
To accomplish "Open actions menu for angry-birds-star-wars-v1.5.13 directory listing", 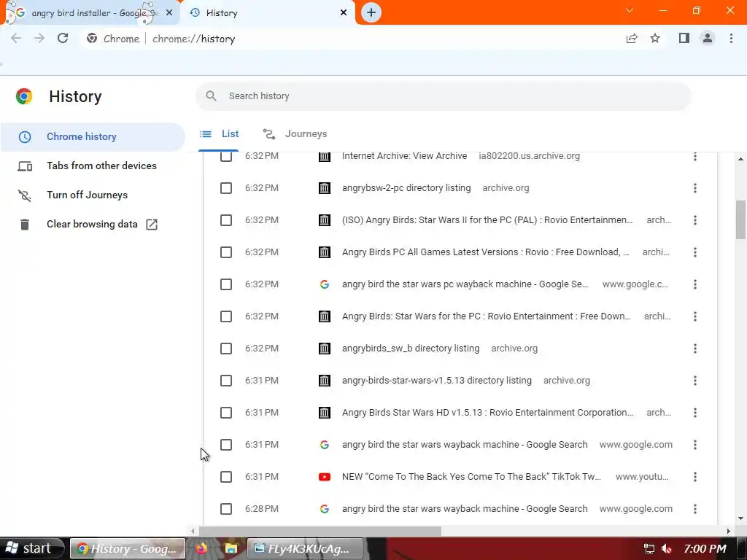I will [x=695, y=381].
